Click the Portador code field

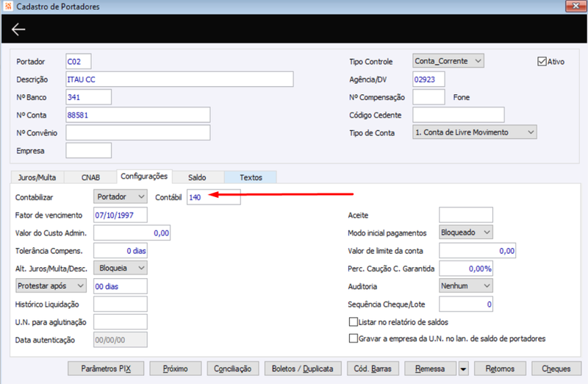click(x=79, y=61)
